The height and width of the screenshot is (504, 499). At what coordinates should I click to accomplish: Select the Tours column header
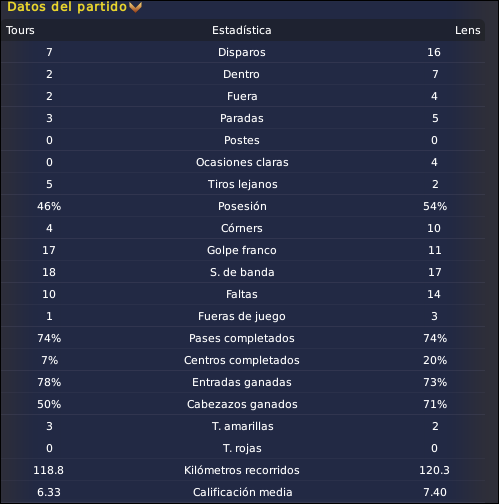(x=20, y=30)
